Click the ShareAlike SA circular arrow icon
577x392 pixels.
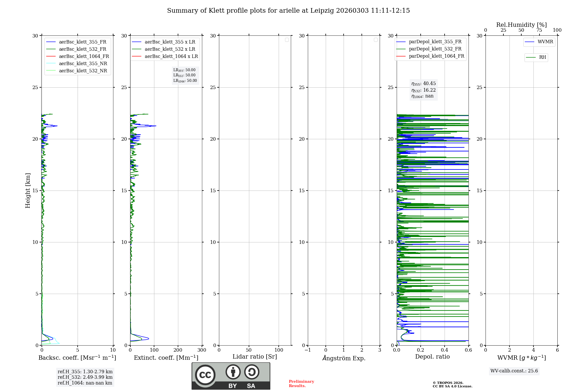pyautogui.click(x=252, y=372)
